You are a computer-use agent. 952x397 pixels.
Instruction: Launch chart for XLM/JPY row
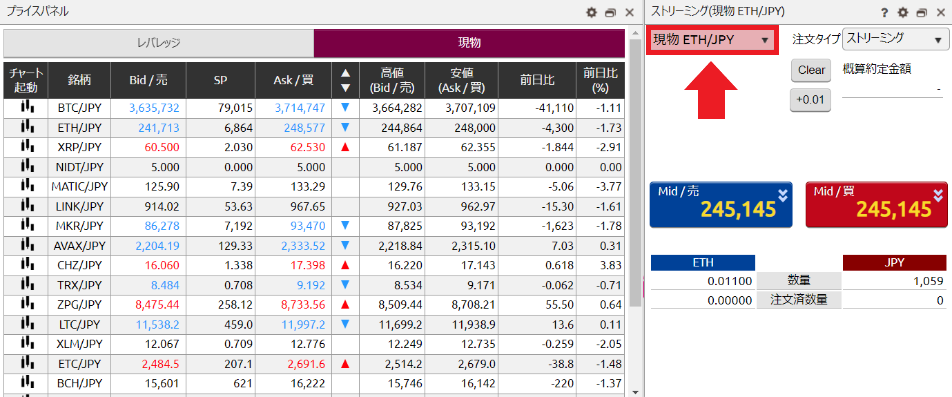(x=26, y=343)
